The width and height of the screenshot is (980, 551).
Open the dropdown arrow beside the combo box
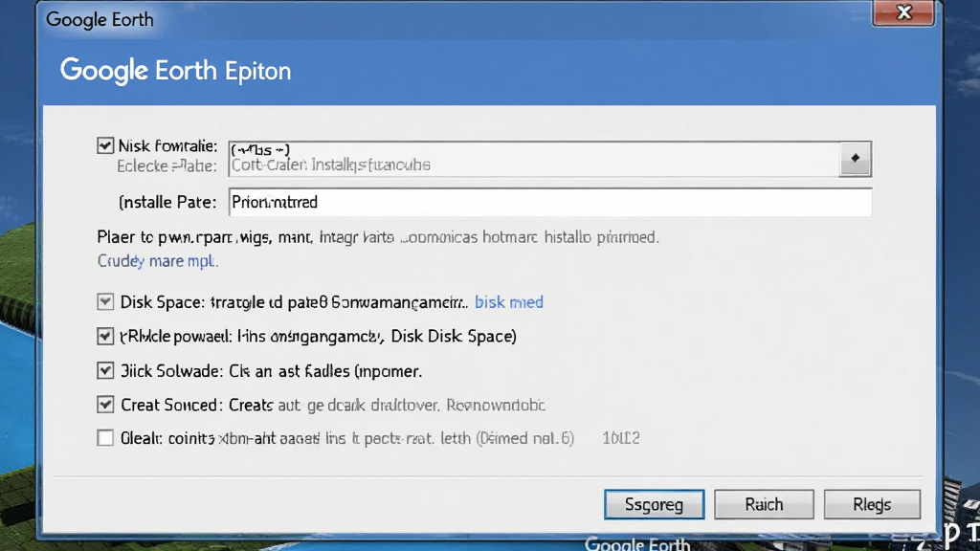tap(855, 159)
